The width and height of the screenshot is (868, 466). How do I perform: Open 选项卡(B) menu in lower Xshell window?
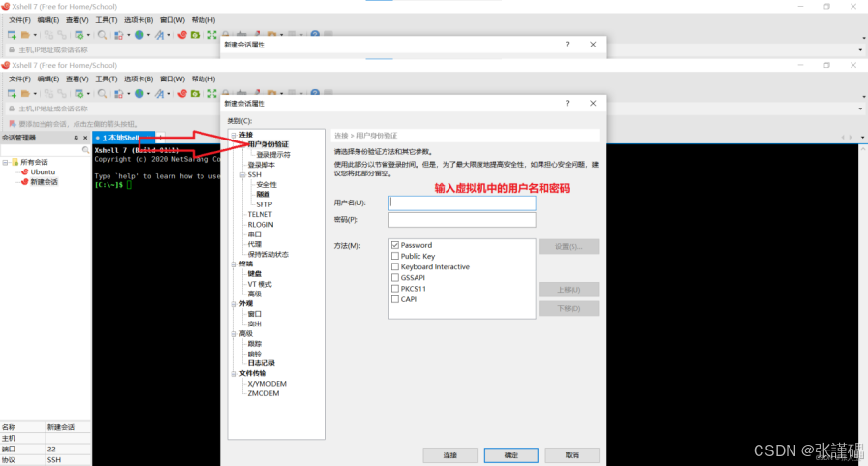[x=139, y=79]
